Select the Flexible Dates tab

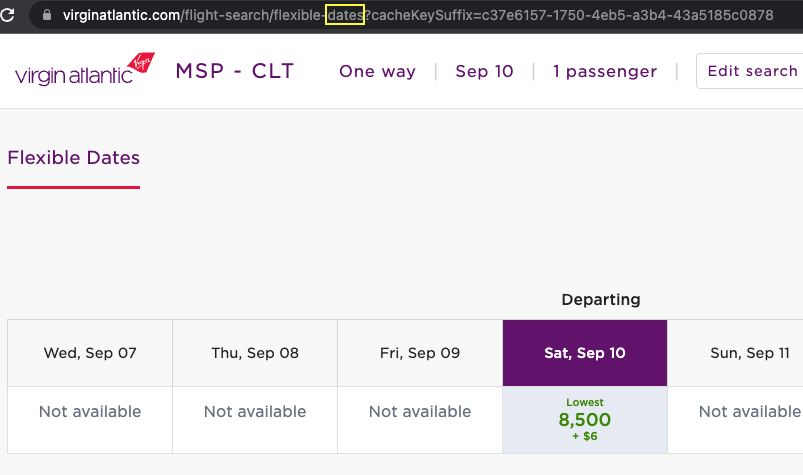coord(73,158)
